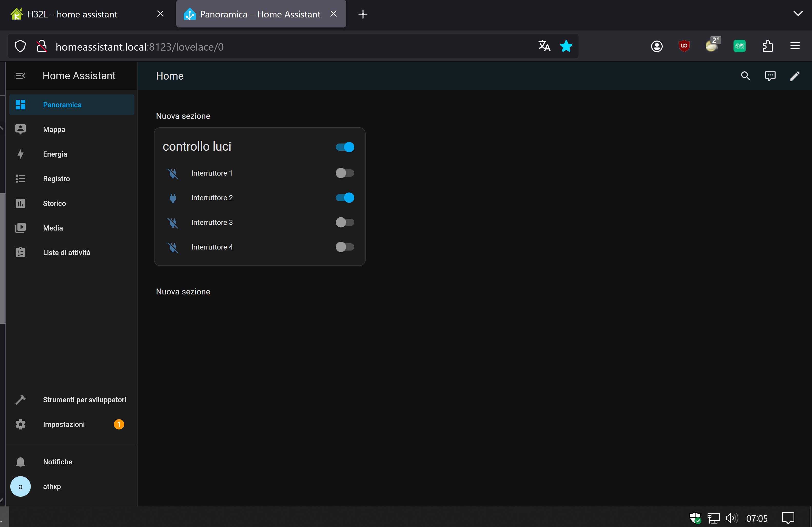The width and height of the screenshot is (812, 527).
Task: Click the search magnifier icon in header
Action: [746, 76]
